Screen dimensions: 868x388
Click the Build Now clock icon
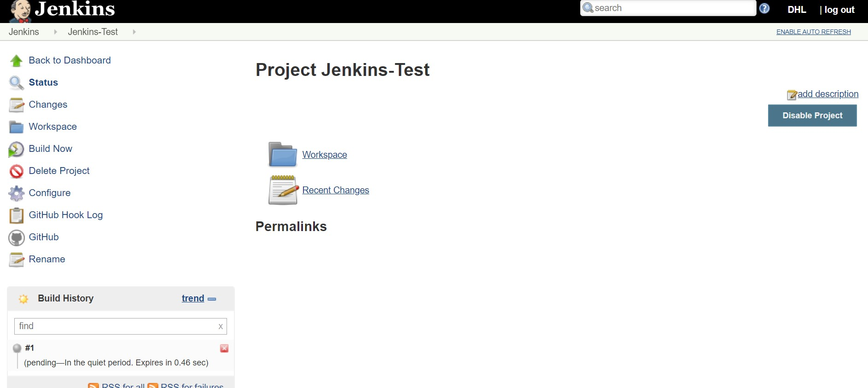17,149
